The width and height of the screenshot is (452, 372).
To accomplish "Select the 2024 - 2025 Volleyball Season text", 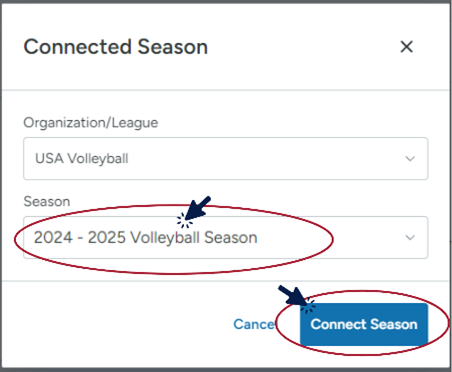I will 146,238.
